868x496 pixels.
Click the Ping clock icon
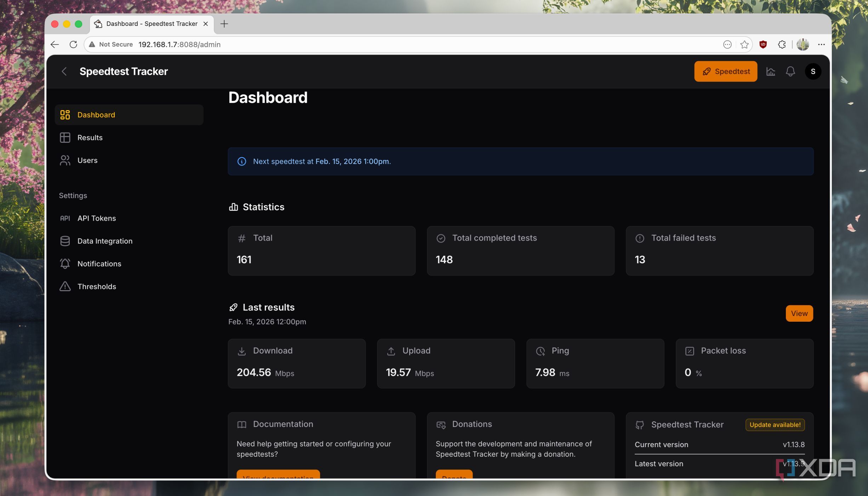540,351
